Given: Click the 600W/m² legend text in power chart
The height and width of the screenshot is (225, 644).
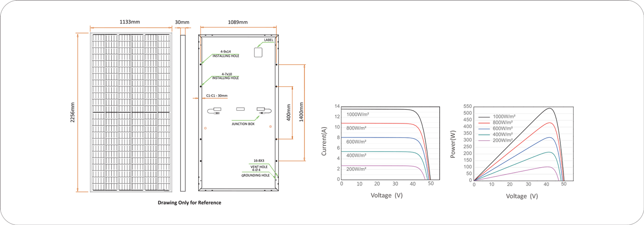Looking at the screenshot, I should [503, 129].
